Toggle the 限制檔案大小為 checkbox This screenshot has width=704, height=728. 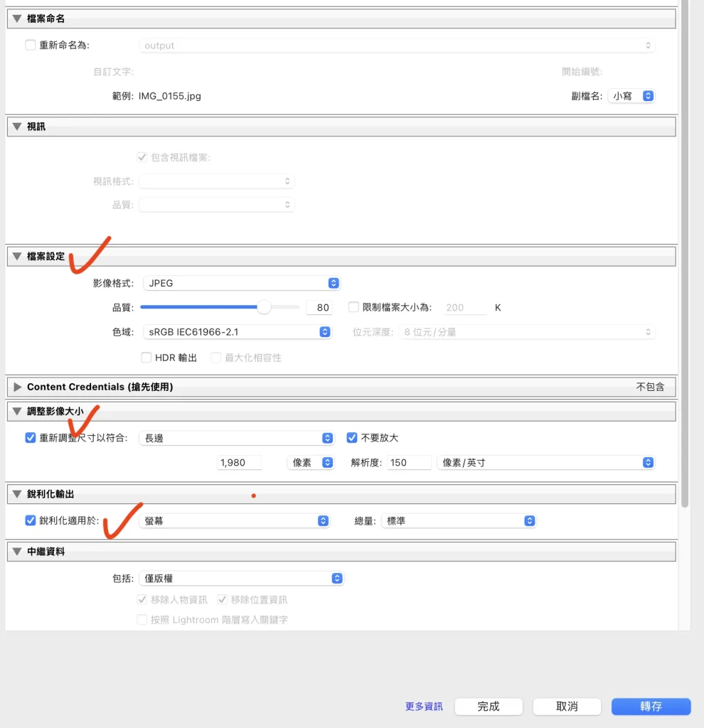tap(354, 307)
